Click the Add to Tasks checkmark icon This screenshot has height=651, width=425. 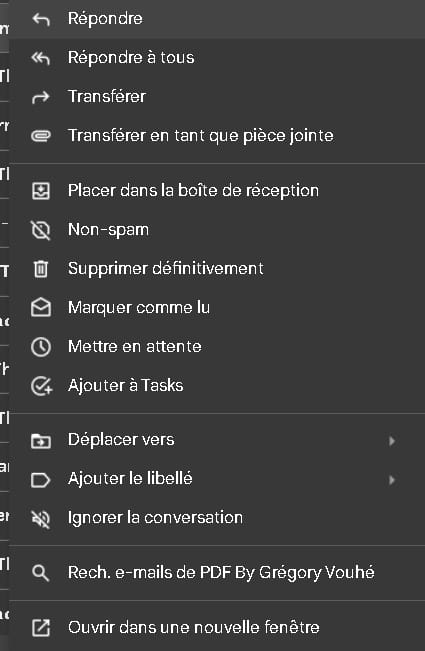pos(41,386)
